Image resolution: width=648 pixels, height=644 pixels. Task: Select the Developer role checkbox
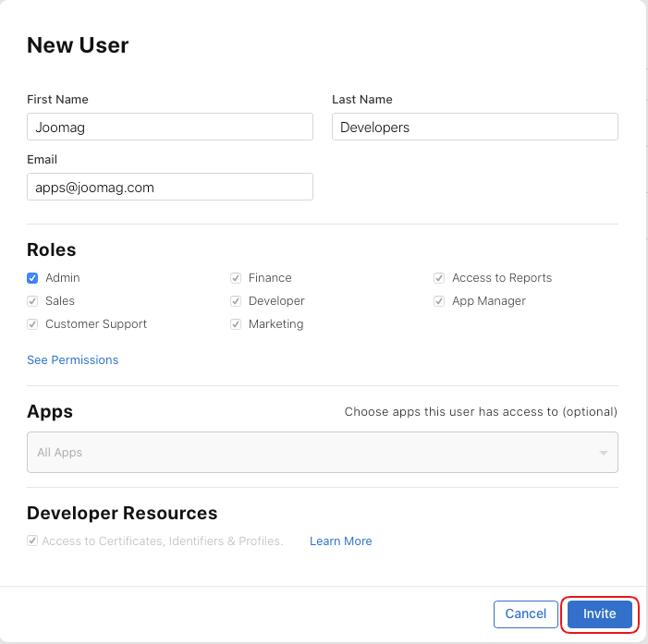point(236,301)
